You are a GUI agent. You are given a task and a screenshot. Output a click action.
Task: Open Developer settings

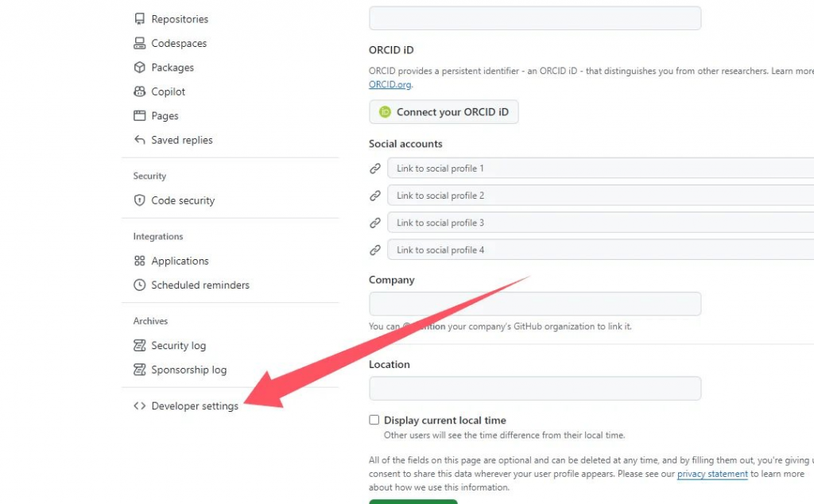(x=195, y=406)
